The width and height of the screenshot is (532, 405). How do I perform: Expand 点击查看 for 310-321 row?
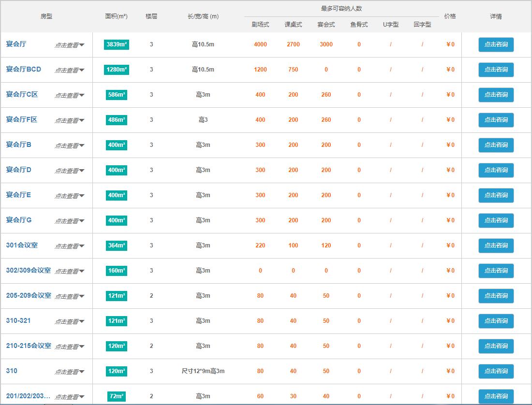pos(69,321)
